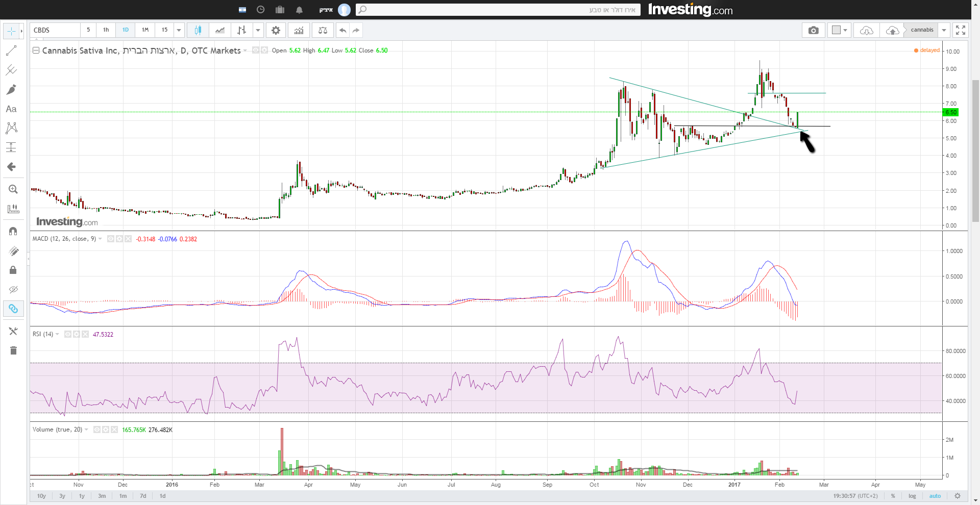Remove all drawings with trash icon
Image resolution: width=980 pixels, height=505 pixels.
tap(13, 350)
